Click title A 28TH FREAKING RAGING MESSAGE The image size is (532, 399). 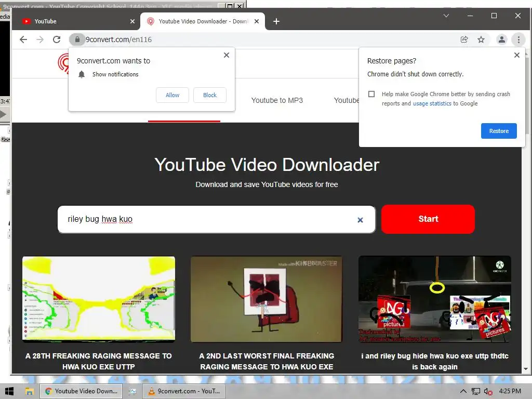[99, 362]
